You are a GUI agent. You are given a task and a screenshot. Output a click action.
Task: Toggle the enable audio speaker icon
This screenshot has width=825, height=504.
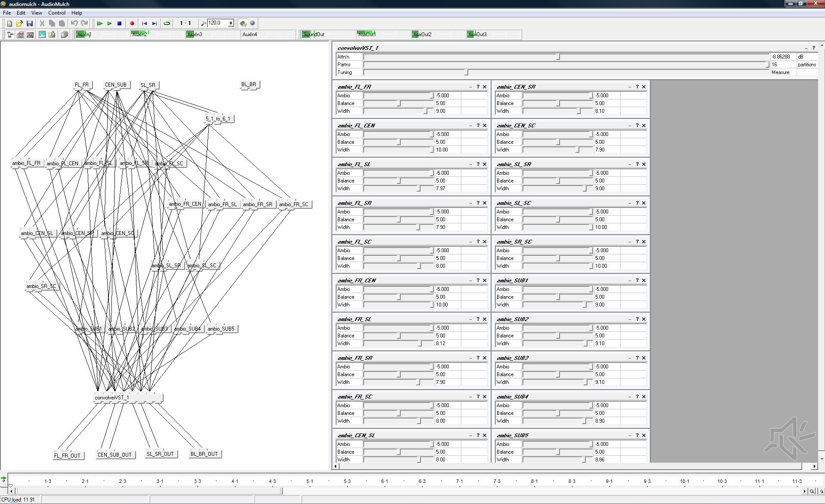click(243, 24)
